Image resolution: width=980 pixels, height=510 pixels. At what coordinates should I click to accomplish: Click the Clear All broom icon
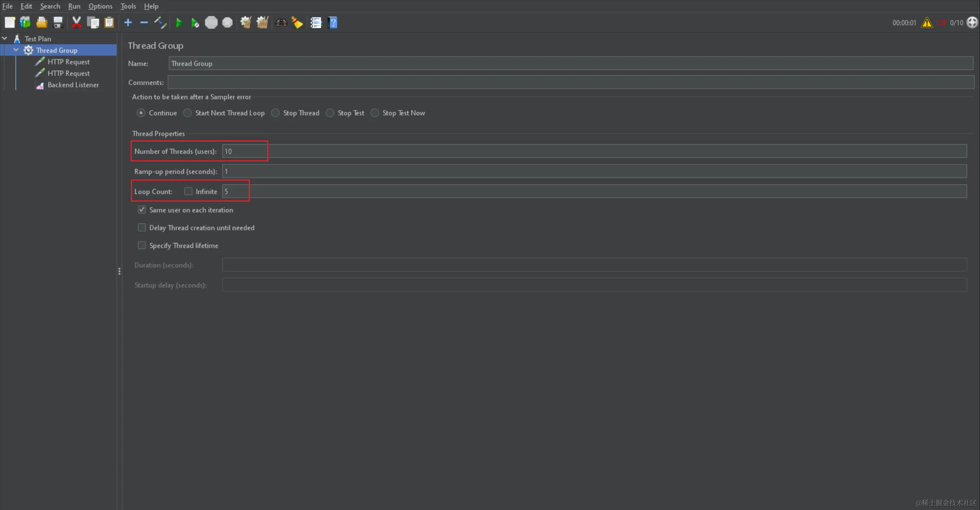click(262, 23)
